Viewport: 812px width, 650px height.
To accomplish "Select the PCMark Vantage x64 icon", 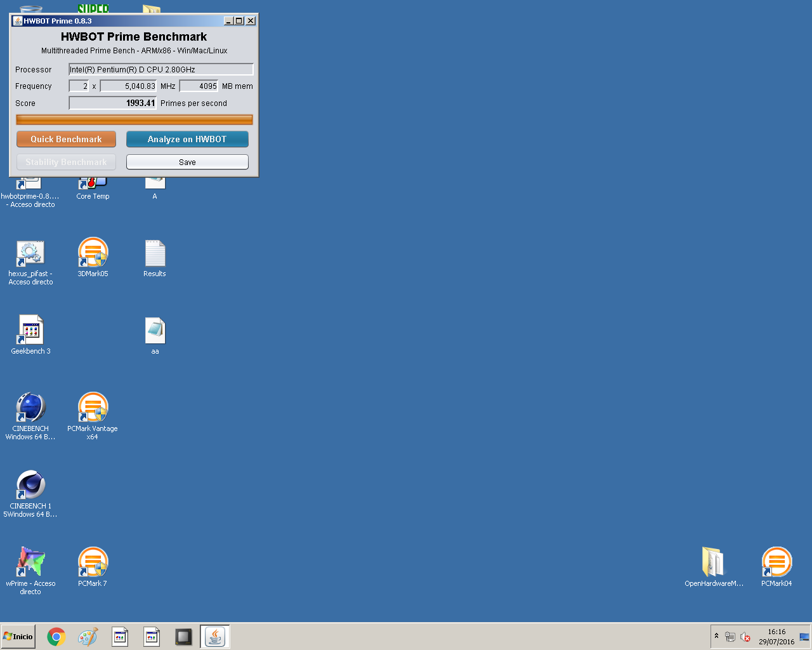I will click(x=93, y=416).
